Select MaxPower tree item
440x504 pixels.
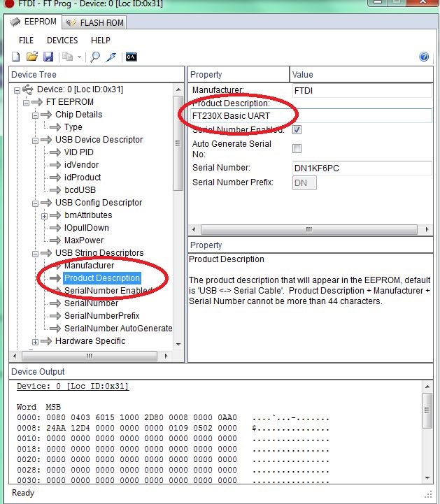click(84, 240)
